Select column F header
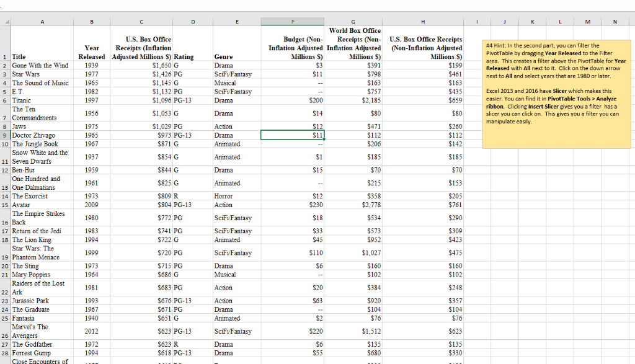The height and width of the screenshot is (364, 635). coord(292,20)
